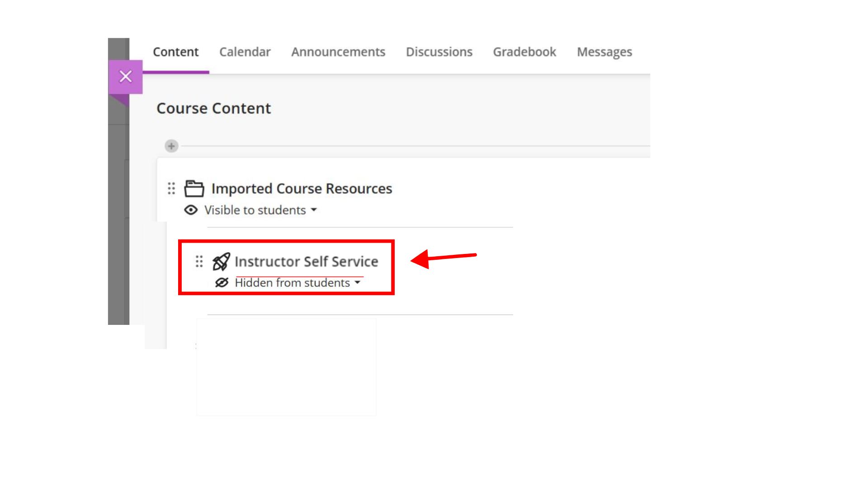This screenshot has height=488, width=868.
Task: Toggle the eye icon next to Visible to students
Action: [191, 210]
